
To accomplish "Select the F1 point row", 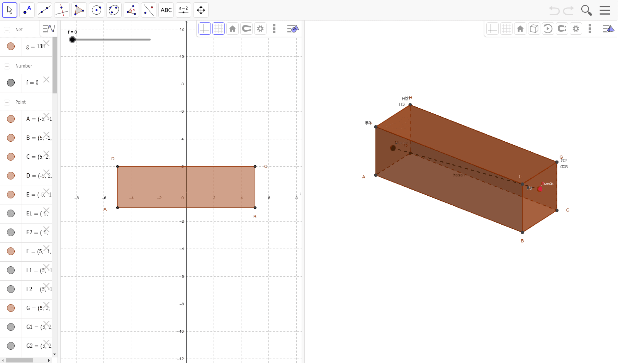I will coord(26,270).
